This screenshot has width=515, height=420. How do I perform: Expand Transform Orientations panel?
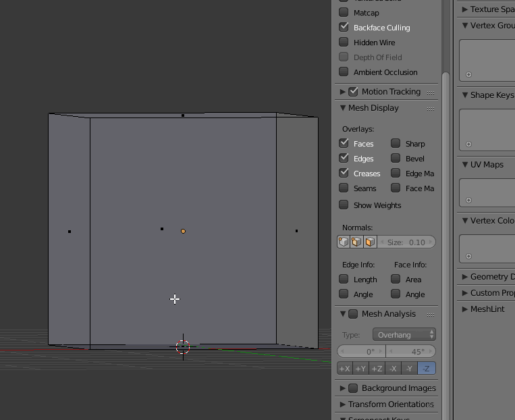pos(343,404)
